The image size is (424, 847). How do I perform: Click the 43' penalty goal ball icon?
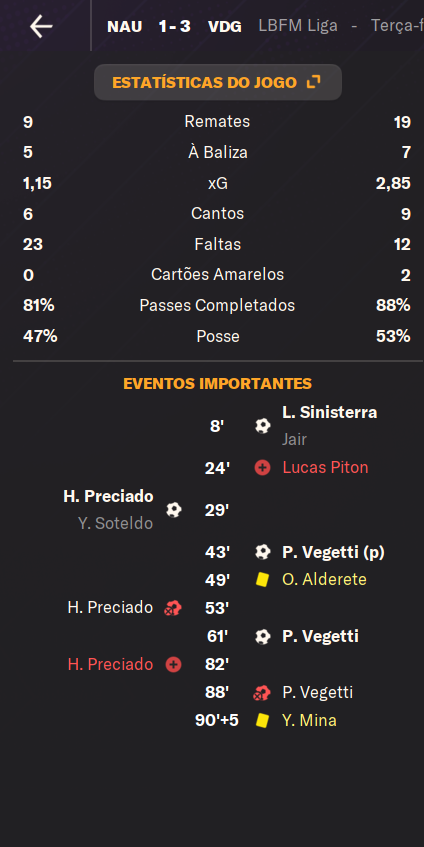pyautogui.click(x=263, y=552)
